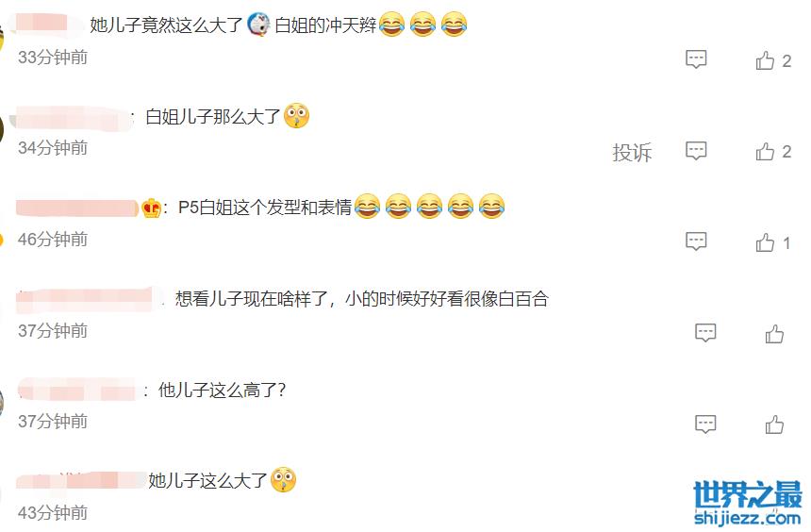Open username of the 46分钟前 commenter

coord(77,208)
